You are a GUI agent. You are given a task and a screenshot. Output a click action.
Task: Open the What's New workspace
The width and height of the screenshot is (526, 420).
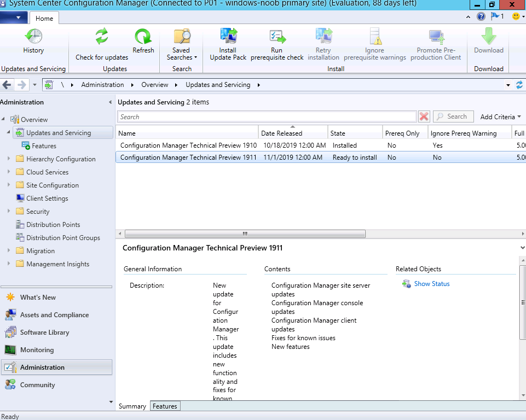(x=38, y=297)
